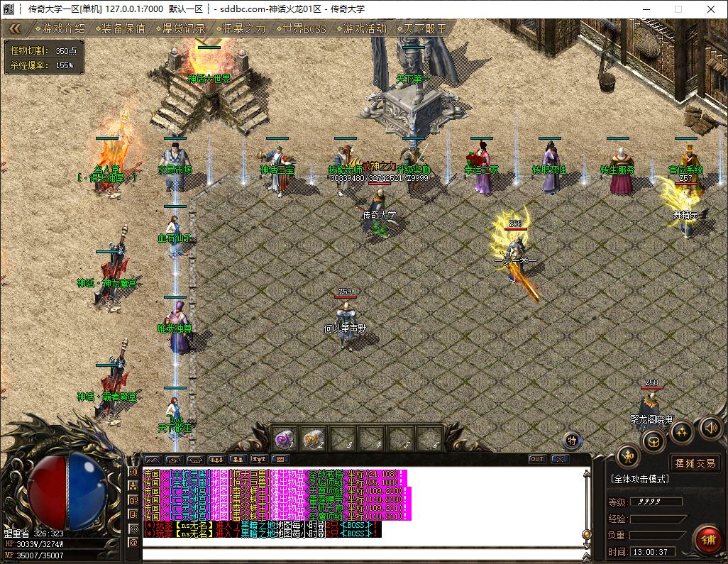Toggle the @ mention chat channel icon
728x564 pixels.
(133, 542)
